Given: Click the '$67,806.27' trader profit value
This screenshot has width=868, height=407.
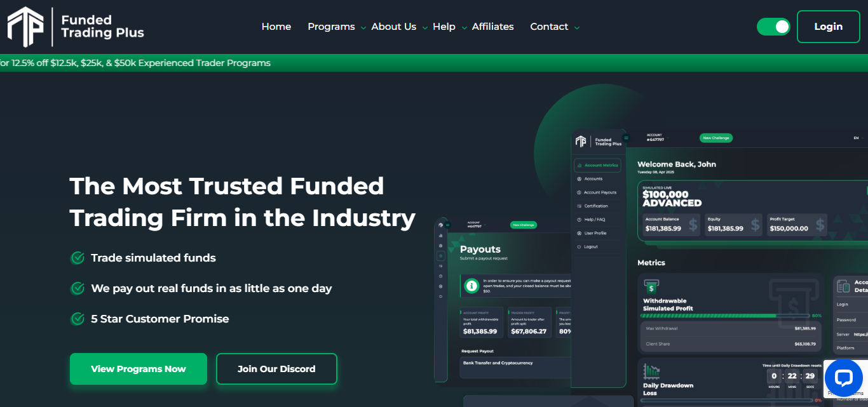Looking at the screenshot, I should click(529, 331).
